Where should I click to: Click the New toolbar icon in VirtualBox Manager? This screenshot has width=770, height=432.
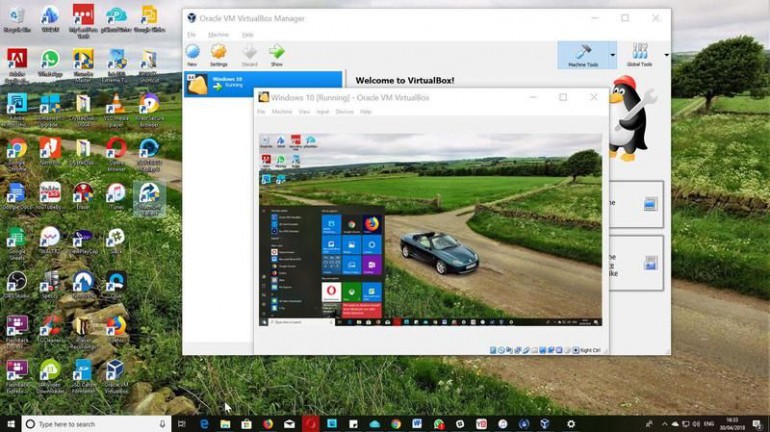[192, 54]
